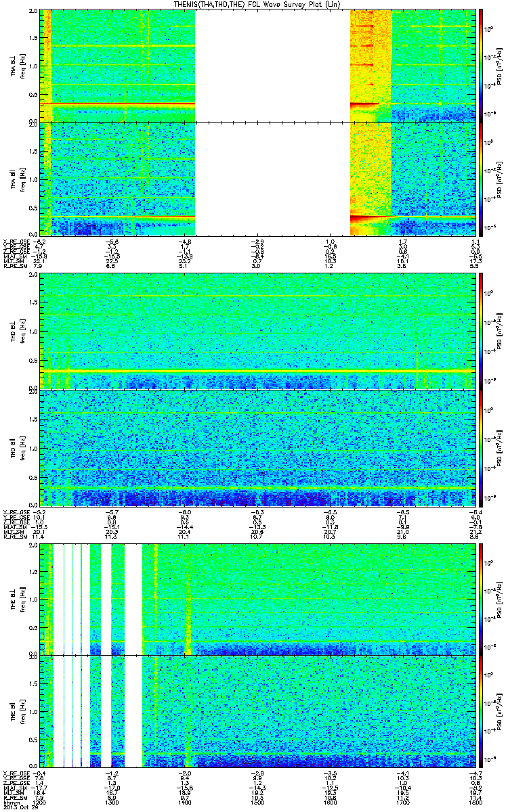The width and height of the screenshot is (508, 812).
Task: Click the 1700 time tick label
Action: coord(402,803)
